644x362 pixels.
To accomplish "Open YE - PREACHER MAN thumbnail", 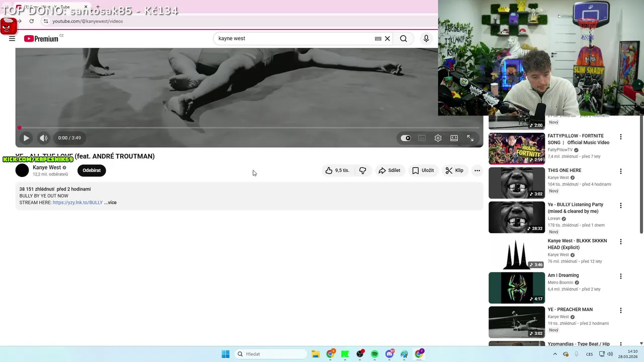I will (x=517, y=322).
